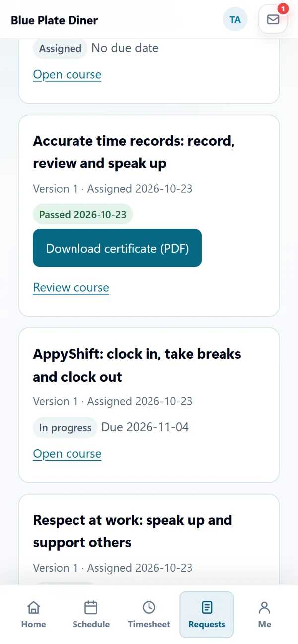Click the Due 2026-11-04 text
The width and height of the screenshot is (298, 644).
pyautogui.click(x=145, y=427)
